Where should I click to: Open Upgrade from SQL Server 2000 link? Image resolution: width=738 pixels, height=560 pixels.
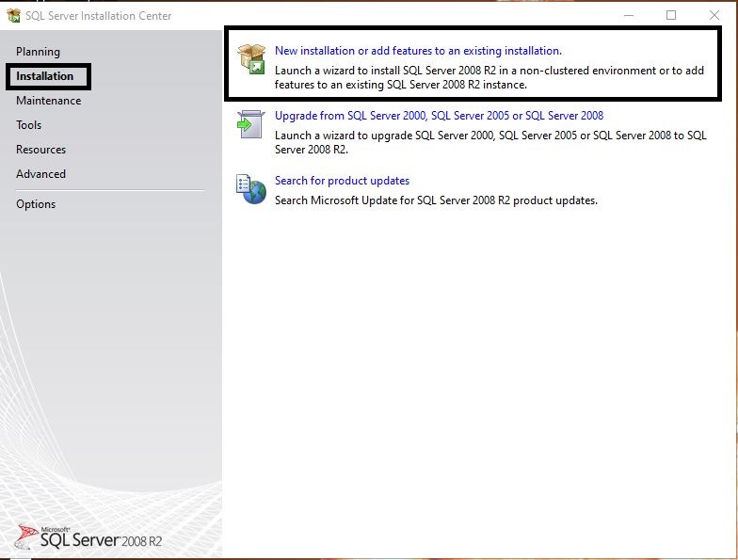(x=439, y=116)
